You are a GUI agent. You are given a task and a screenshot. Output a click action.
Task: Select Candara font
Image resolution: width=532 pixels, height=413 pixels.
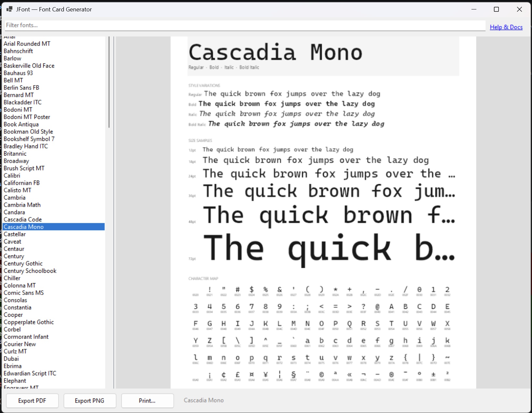[54, 212]
